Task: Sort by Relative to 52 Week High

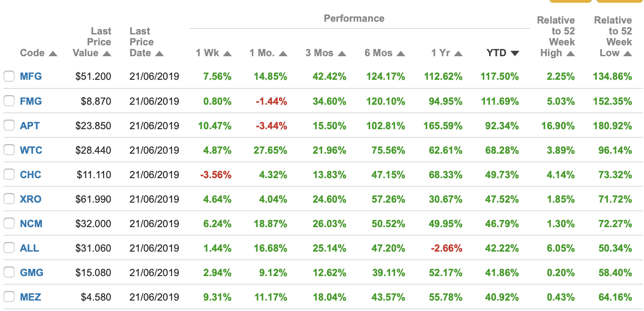Action: coord(571,53)
